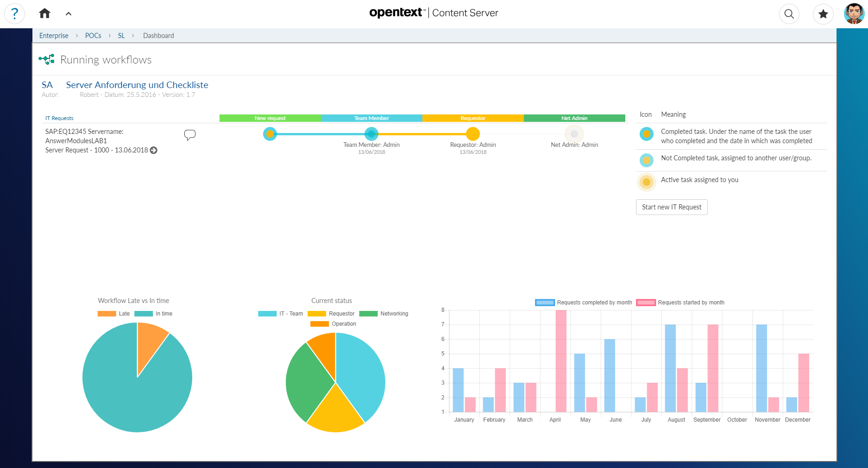This screenshot has height=468, width=868.
Task: Click the Completed task legend icon
Action: pyautogui.click(x=647, y=134)
